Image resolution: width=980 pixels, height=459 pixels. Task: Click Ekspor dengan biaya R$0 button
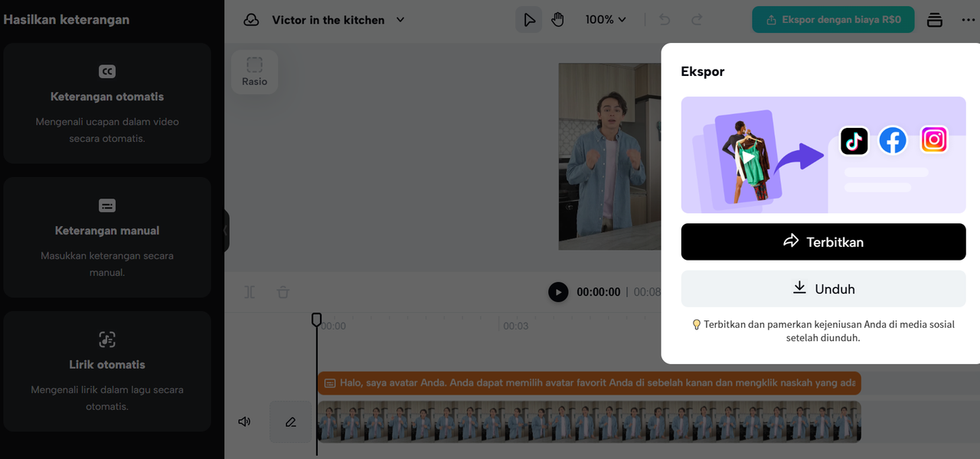tap(833, 20)
